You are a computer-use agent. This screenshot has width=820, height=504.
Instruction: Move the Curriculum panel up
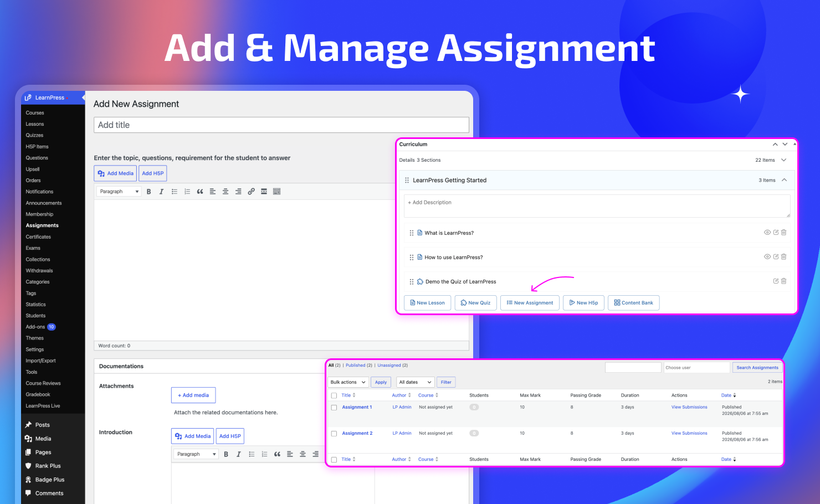[x=775, y=145]
